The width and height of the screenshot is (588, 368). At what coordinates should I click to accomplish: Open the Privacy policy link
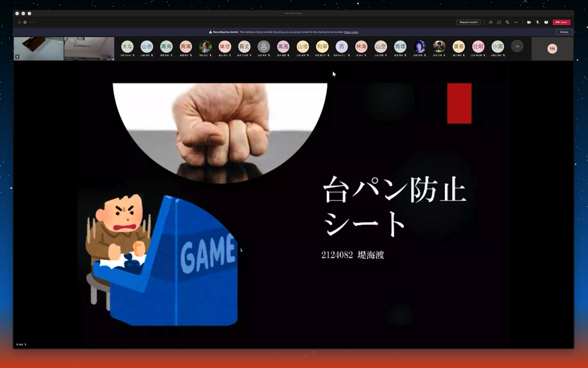351,32
